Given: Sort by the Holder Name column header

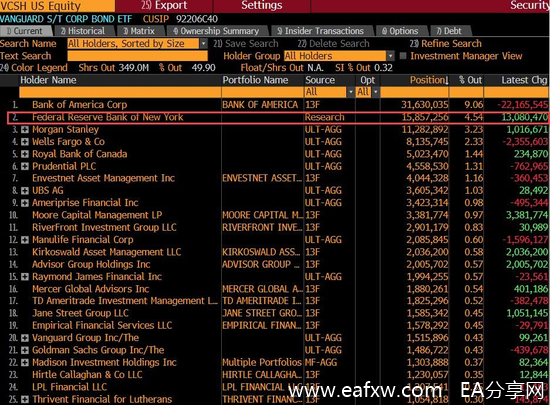Looking at the screenshot, I should (48, 80).
